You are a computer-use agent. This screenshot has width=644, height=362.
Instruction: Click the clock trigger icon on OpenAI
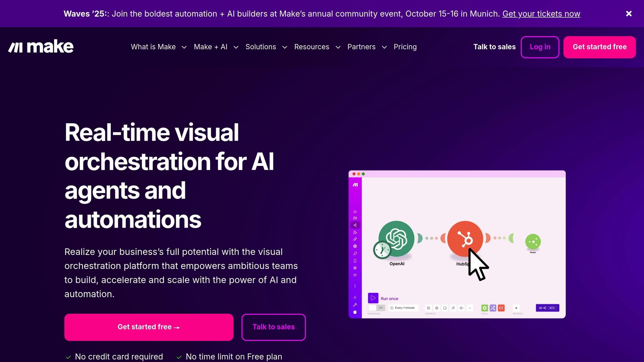(x=382, y=250)
